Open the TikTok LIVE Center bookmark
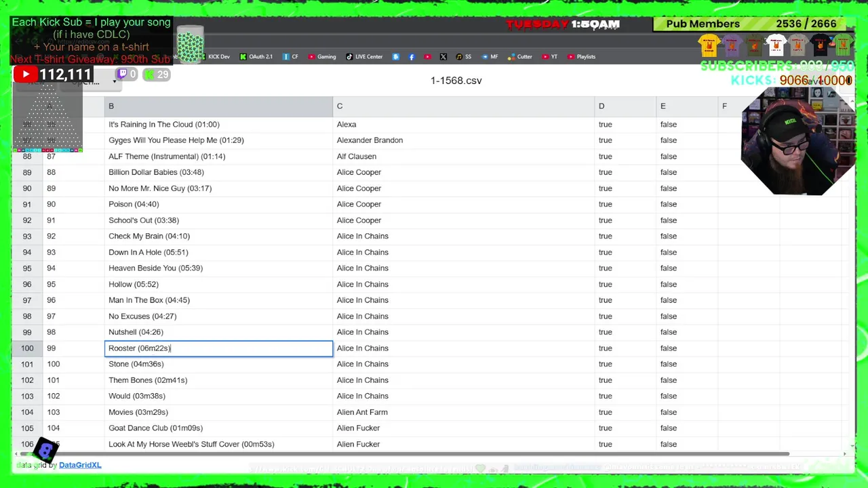868x488 pixels. pos(364,57)
